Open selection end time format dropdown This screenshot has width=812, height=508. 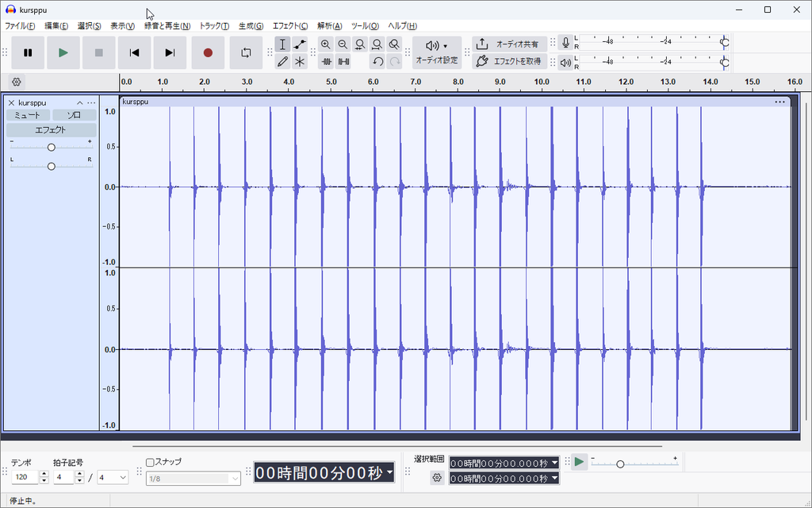tap(554, 479)
